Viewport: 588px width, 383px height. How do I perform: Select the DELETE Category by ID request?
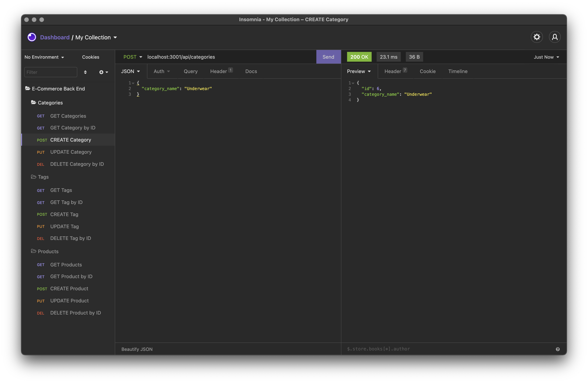(77, 164)
